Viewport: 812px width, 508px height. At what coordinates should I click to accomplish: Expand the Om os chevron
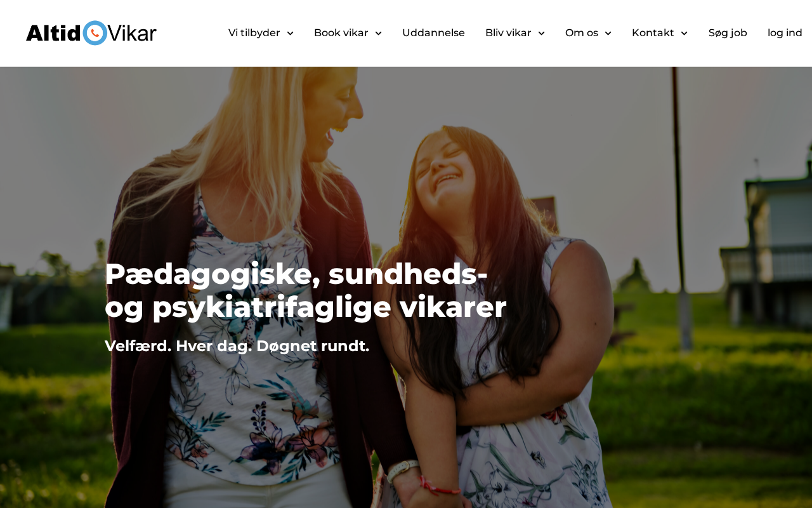pyautogui.click(x=608, y=33)
